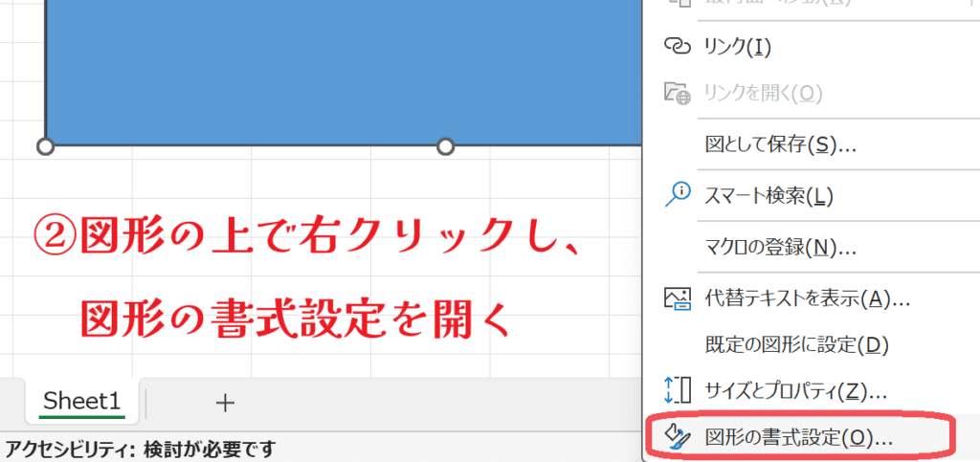Click the アクセシビリティ: 検討が必要です status message

(140, 448)
